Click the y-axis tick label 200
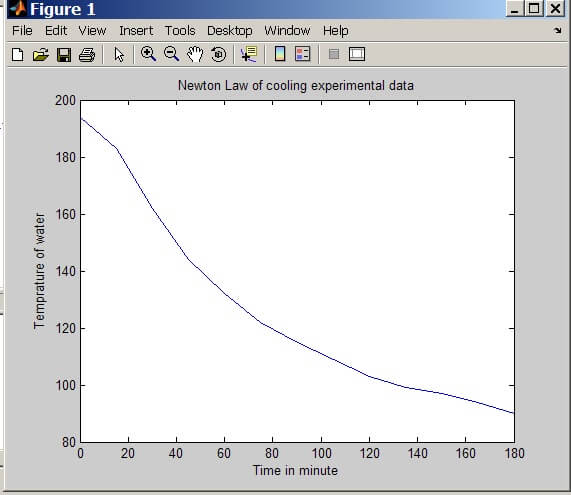571x495 pixels. (65, 100)
